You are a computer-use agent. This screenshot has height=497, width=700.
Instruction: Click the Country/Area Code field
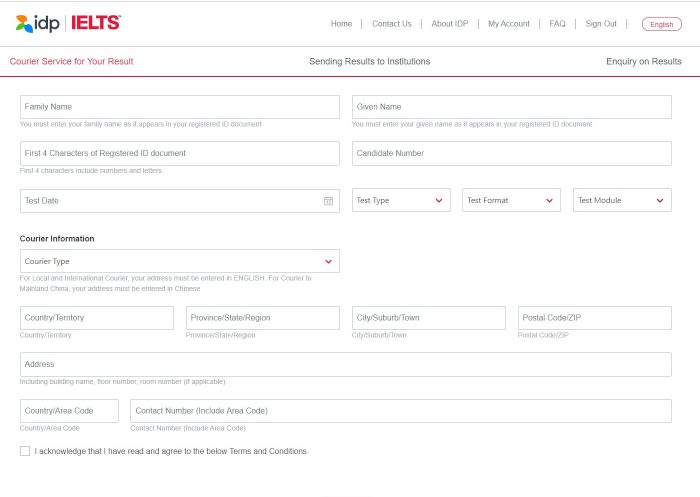[69, 411]
